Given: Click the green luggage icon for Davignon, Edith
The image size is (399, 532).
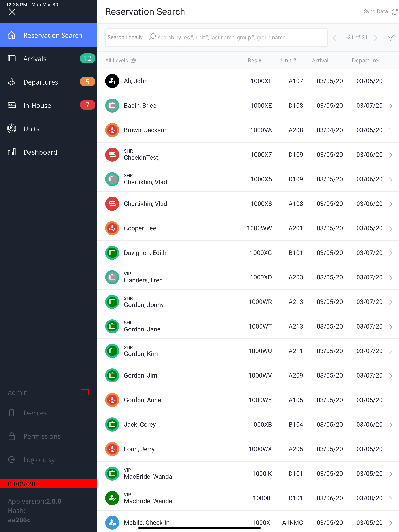Looking at the screenshot, I should point(112,253).
